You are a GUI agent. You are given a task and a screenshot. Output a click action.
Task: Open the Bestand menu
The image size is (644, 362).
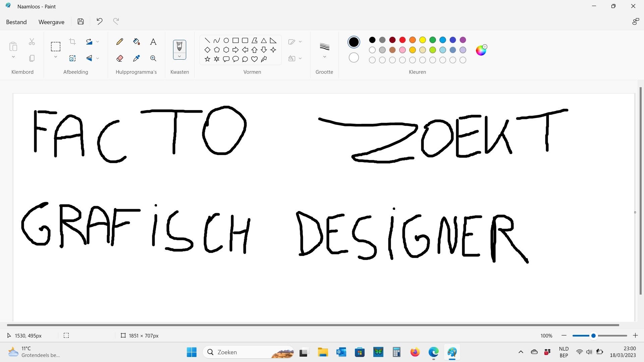point(16,22)
